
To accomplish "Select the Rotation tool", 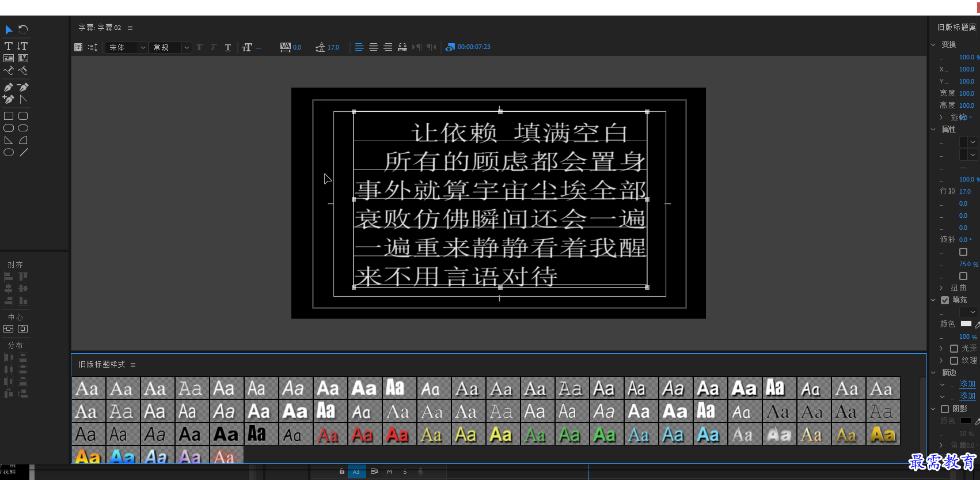I will pyautogui.click(x=23, y=29).
